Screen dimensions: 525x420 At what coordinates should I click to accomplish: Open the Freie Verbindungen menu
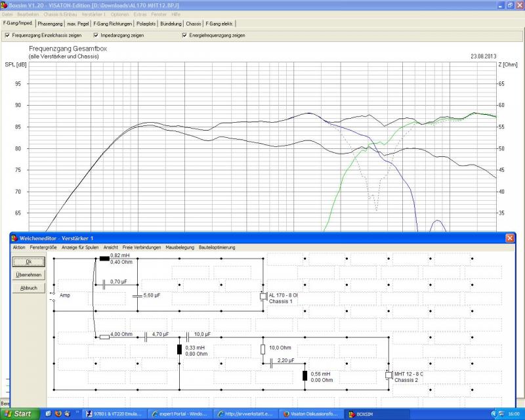(142, 247)
